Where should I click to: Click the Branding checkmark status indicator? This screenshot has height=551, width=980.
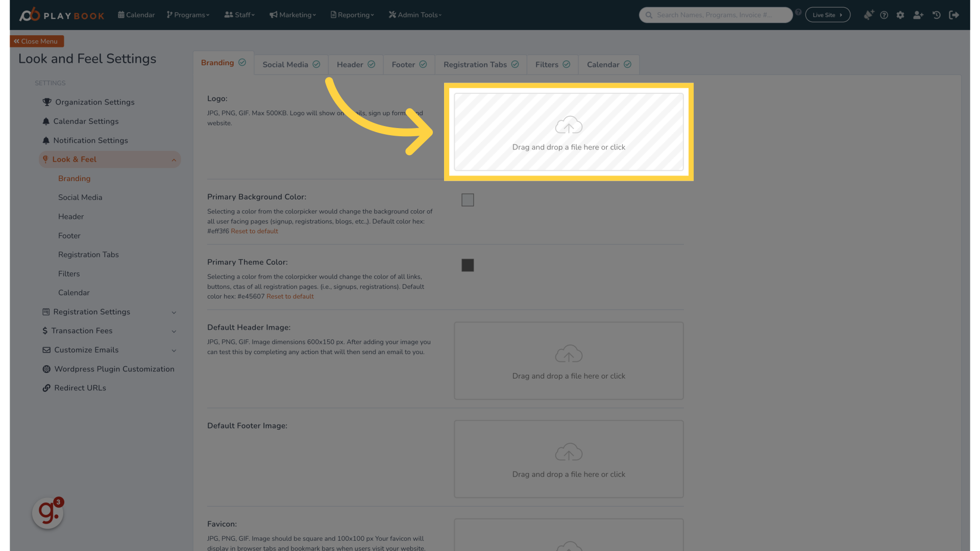coord(242,63)
